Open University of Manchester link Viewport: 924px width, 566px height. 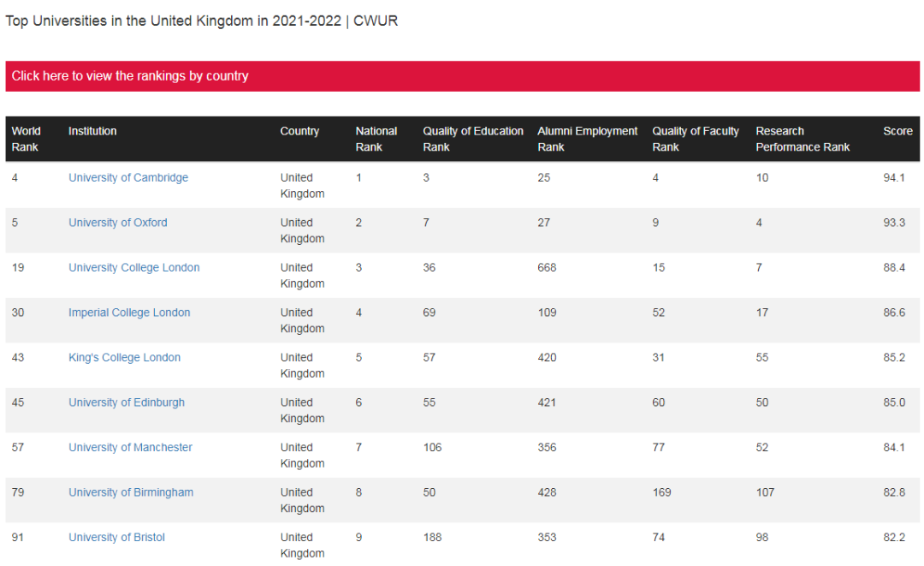click(130, 447)
